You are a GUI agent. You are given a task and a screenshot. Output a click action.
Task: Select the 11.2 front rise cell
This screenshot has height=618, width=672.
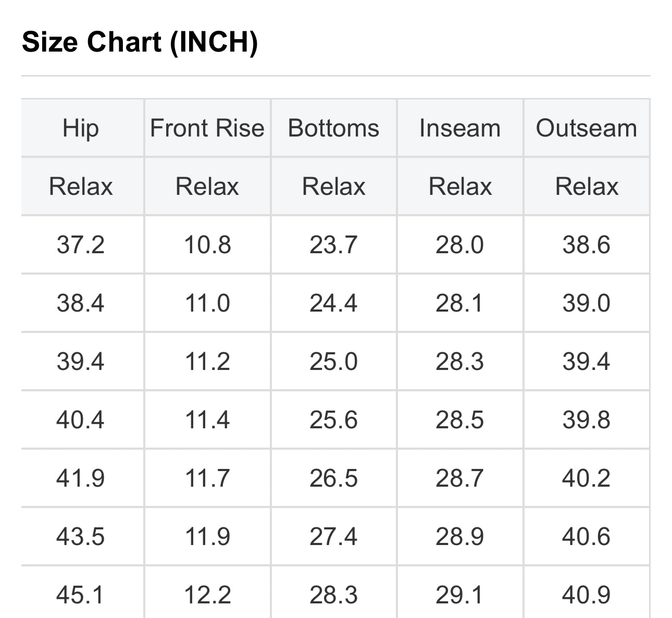[x=207, y=362]
